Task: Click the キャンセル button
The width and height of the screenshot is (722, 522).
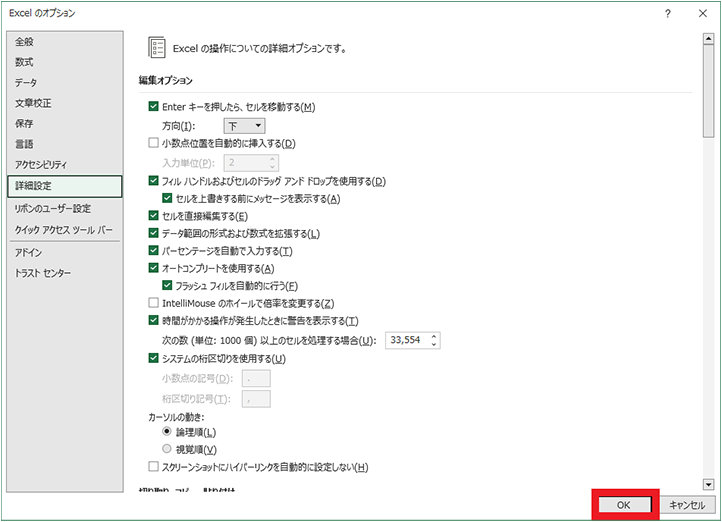Action: click(687, 505)
